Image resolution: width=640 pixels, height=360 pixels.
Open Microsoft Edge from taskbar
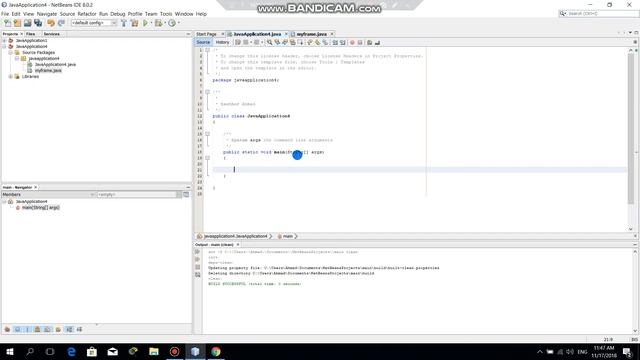(x=71, y=351)
